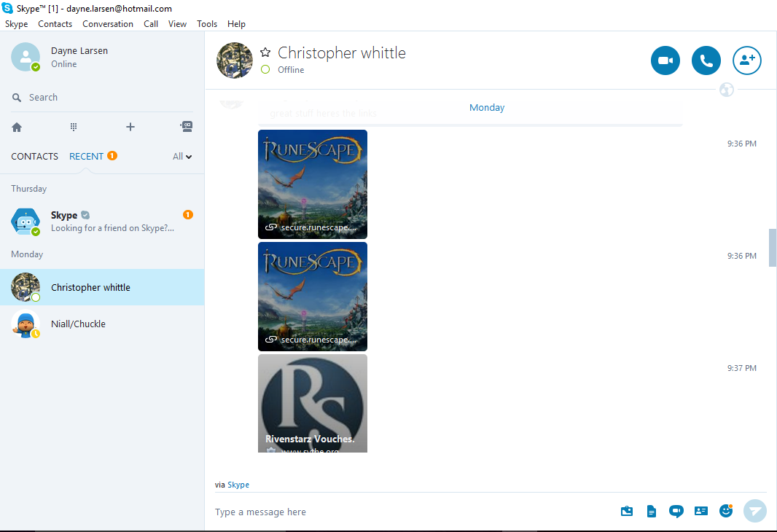Image resolution: width=777 pixels, height=532 pixels.
Task: Open the bots icon in the sidebar
Action: point(187,127)
